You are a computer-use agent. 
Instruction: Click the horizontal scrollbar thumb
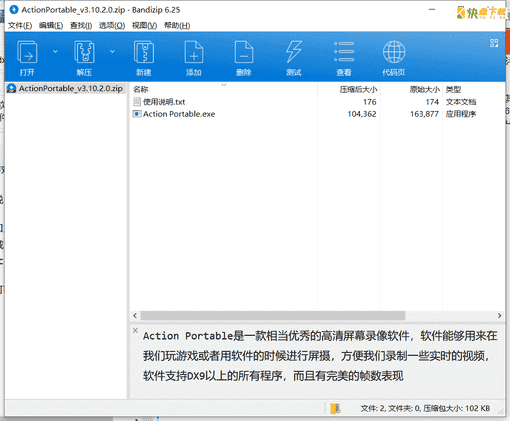(273, 315)
